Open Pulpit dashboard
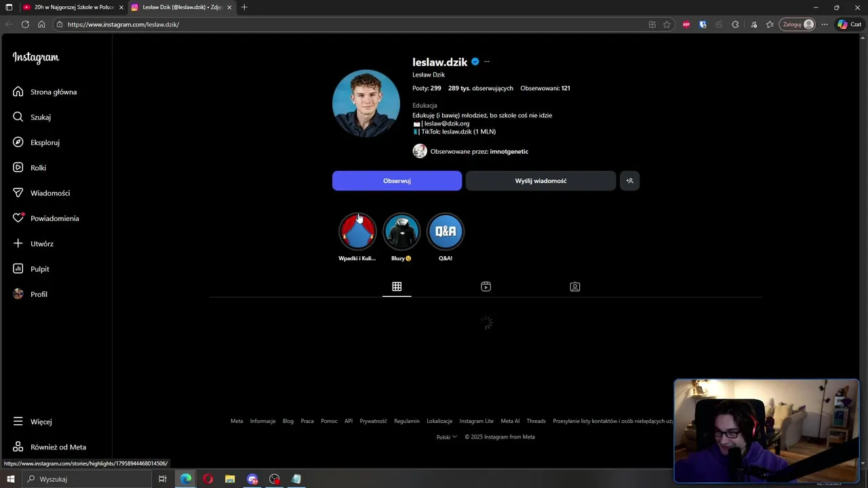868x488 pixels. click(x=31, y=269)
